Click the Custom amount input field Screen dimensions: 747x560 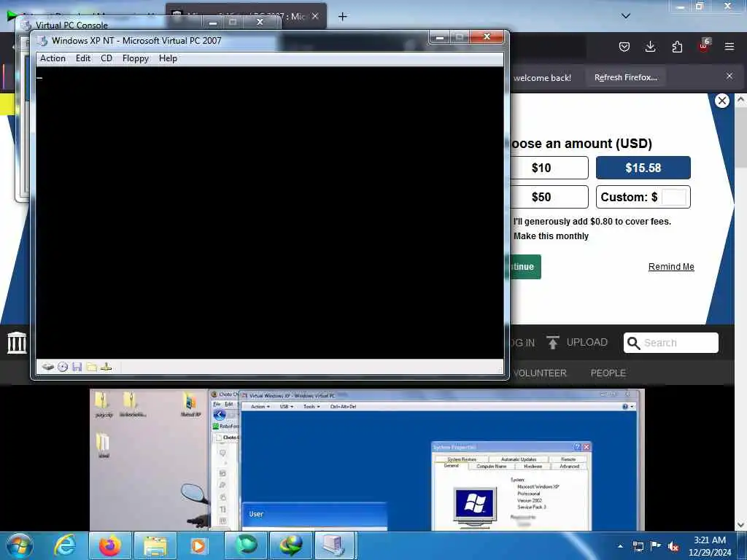(x=673, y=197)
